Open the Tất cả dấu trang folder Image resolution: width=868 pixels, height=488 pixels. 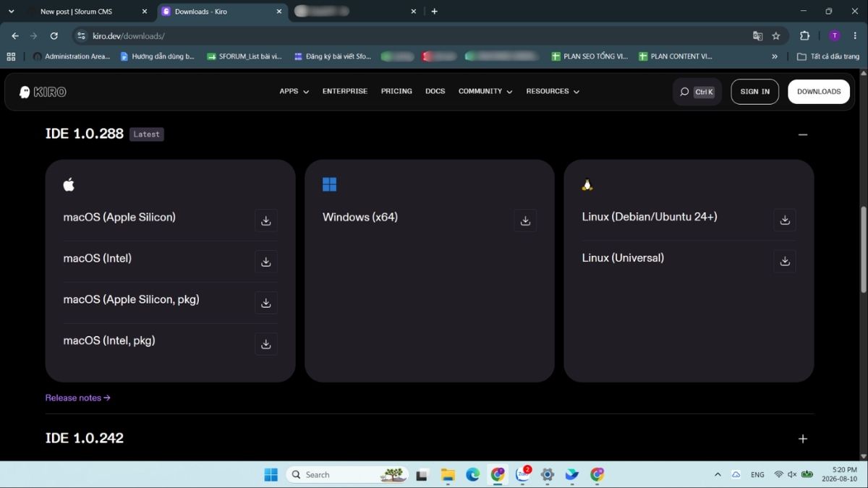pos(828,56)
